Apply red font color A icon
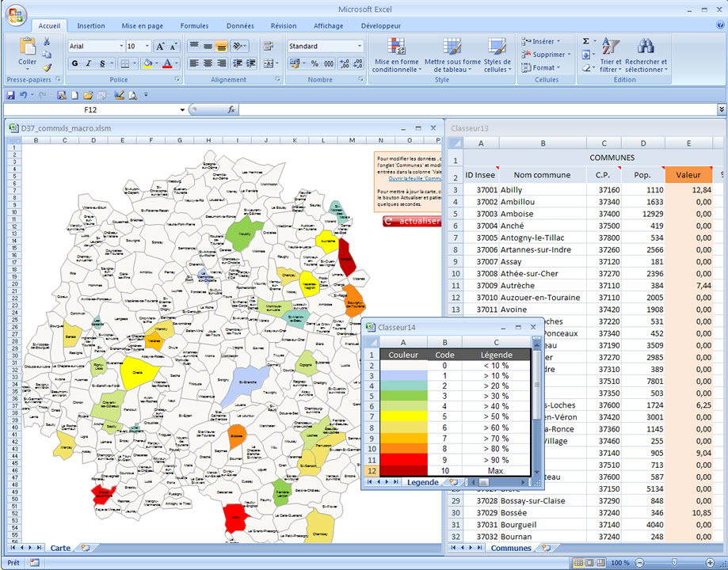The width and height of the screenshot is (728, 570). click(x=167, y=63)
